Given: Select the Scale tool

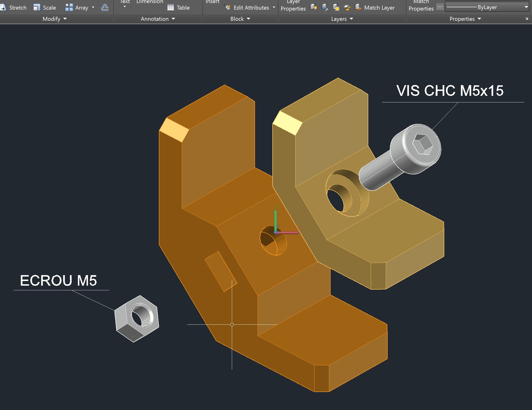Looking at the screenshot, I should click(x=45, y=7).
